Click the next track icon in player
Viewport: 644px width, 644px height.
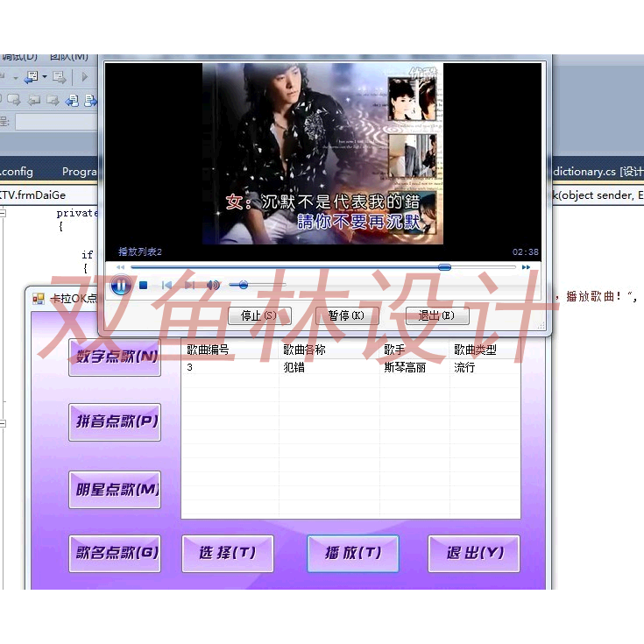point(190,285)
